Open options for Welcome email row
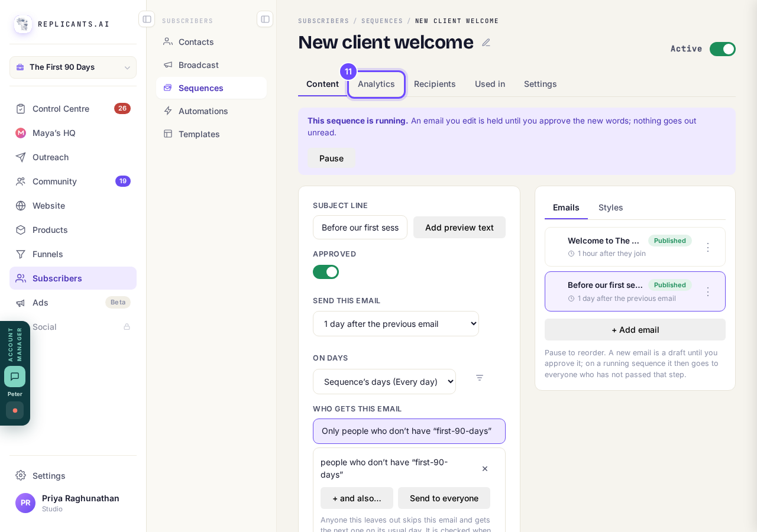 click(x=707, y=247)
